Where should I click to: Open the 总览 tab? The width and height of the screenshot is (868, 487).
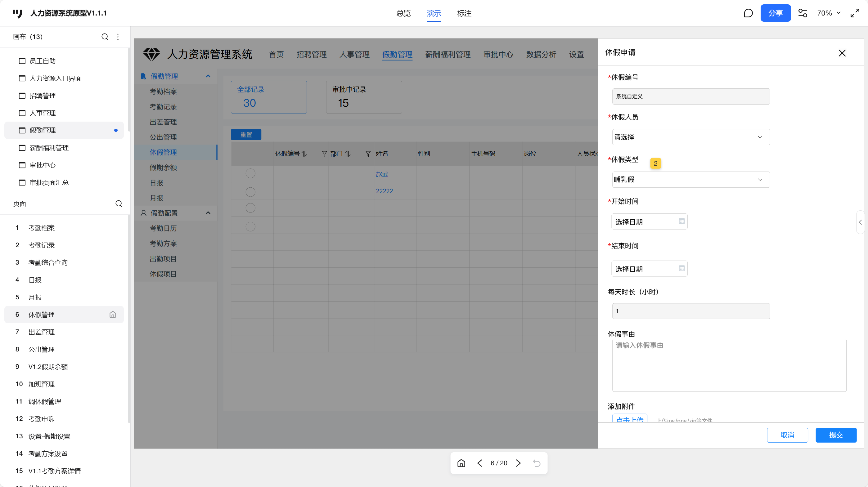pyautogui.click(x=403, y=13)
